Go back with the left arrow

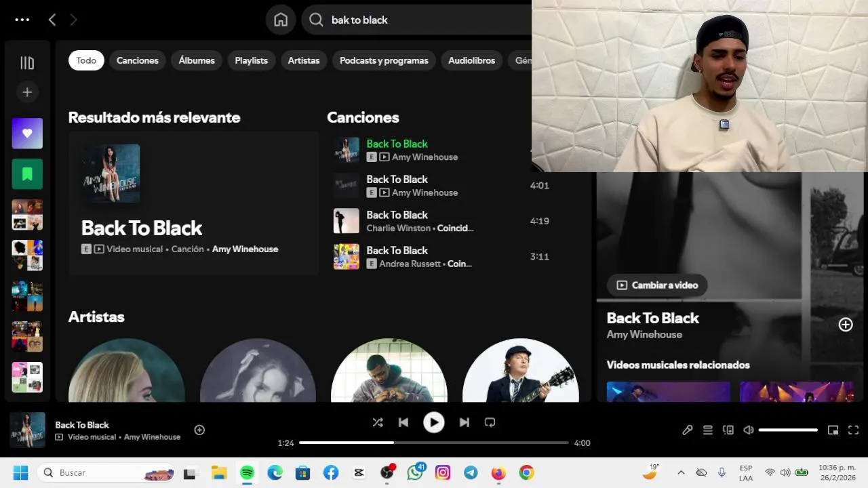[x=52, y=20]
